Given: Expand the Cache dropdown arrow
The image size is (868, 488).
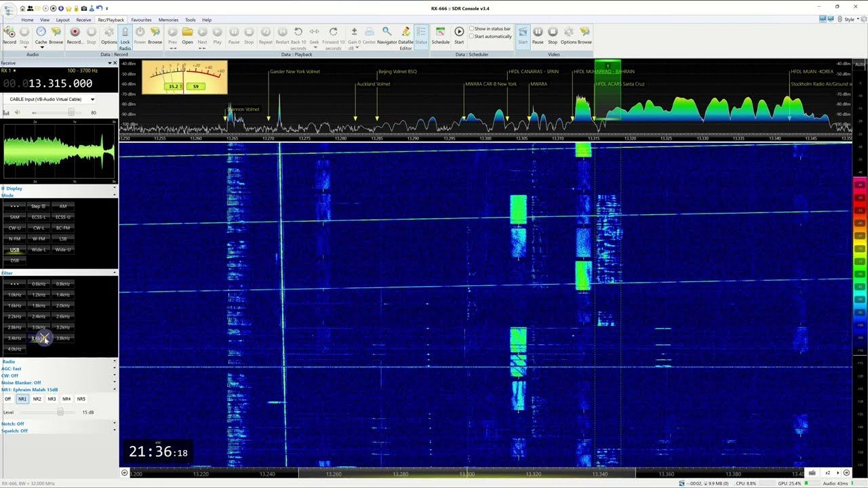Looking at the screenshot, I should click(41, 47).
